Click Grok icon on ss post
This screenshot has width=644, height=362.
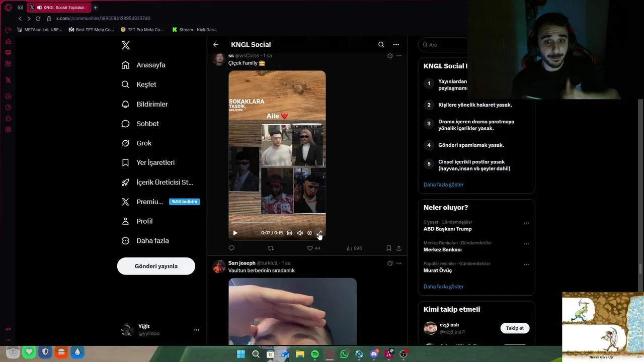[390, 56]
